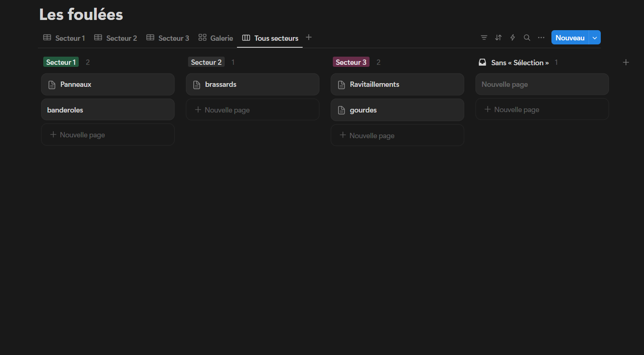Open the Ravitaillements card

pyautogui.click(x=397, y=84)
